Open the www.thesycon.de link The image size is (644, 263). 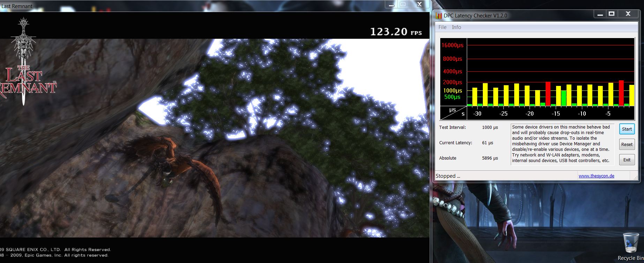point(596,176)
